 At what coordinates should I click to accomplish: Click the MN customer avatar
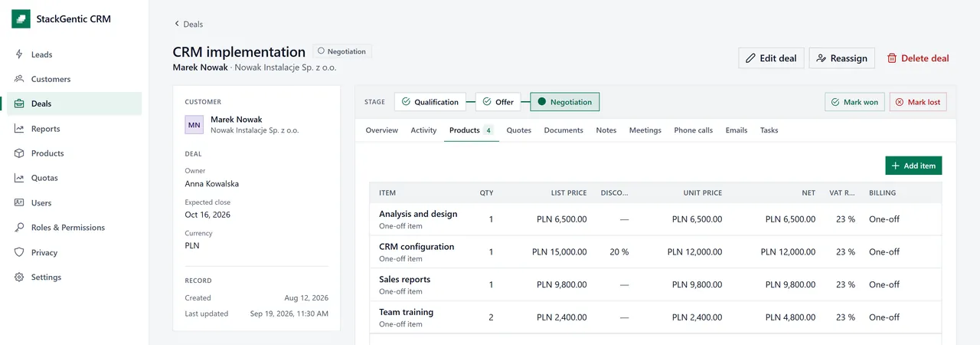(x=194, y=124)
